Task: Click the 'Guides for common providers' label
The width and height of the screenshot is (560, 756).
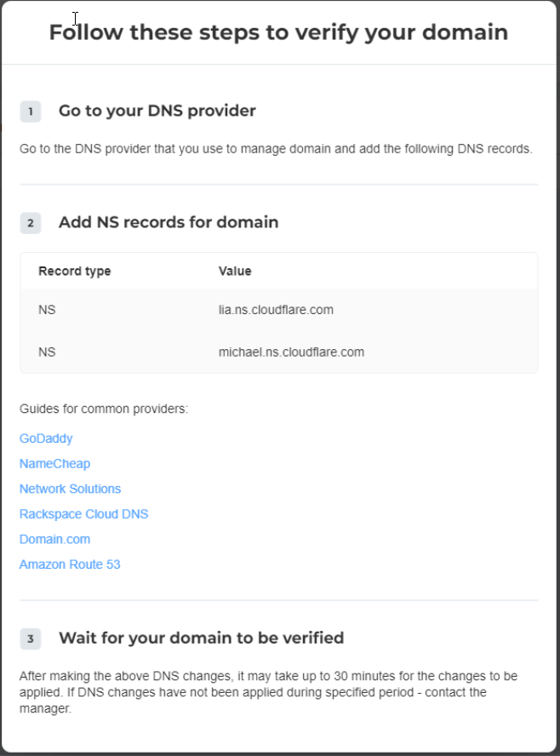Action: [104, 409]
